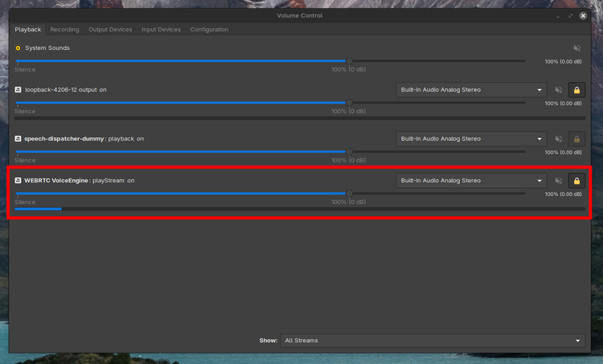The image size is (603, 364).
Task: Switch to the Output Devices tab
Action: [110, 30]
